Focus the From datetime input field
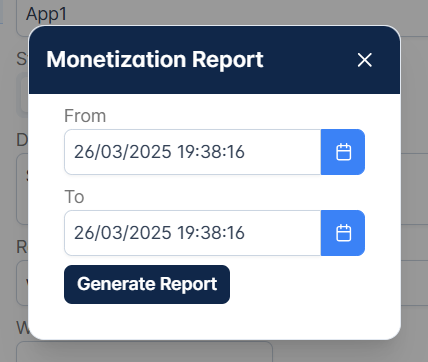Screen dimensions: 428x362 click(x=193, y=152)
